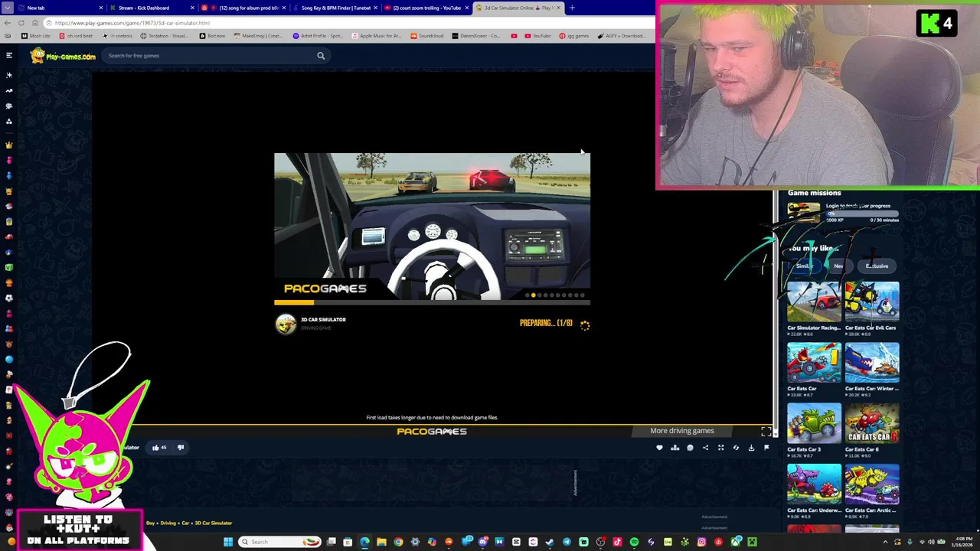Click 'Login to track your progress' link

(x=857, y=206)
